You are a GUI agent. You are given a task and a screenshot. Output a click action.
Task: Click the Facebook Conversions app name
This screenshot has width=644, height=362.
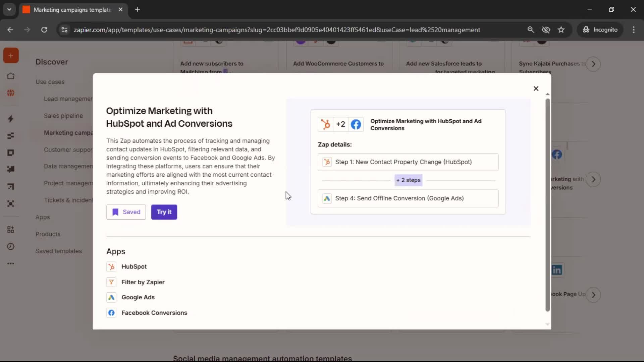coord(154,313)
